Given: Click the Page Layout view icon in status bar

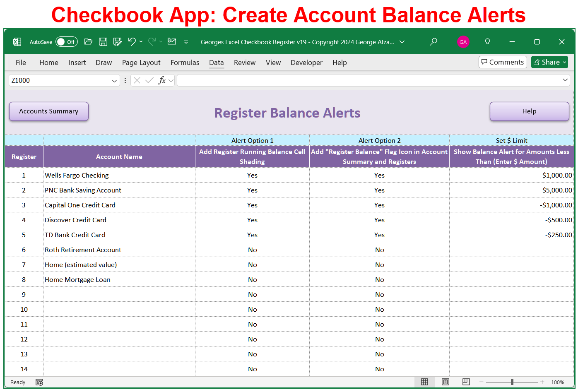Looking at the screenshot, I should pyautogui.click(x=446, y=382).
